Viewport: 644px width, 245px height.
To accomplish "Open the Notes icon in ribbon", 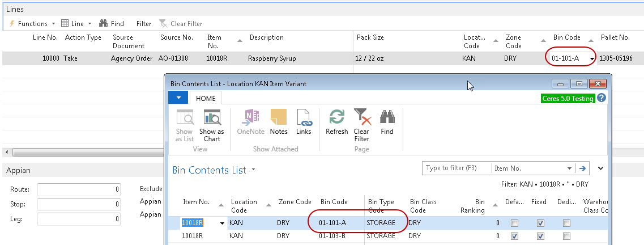I will [279, 122].
